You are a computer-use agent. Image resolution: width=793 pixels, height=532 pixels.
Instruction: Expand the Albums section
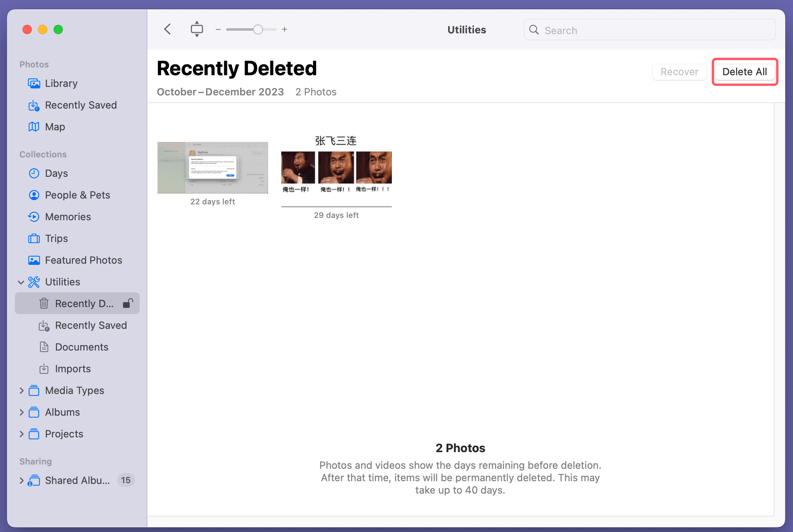(21, 412)
